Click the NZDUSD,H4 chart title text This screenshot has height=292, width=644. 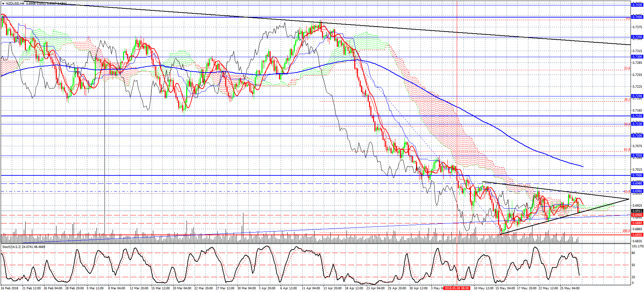pyautogui.click(x=15, y=3)
